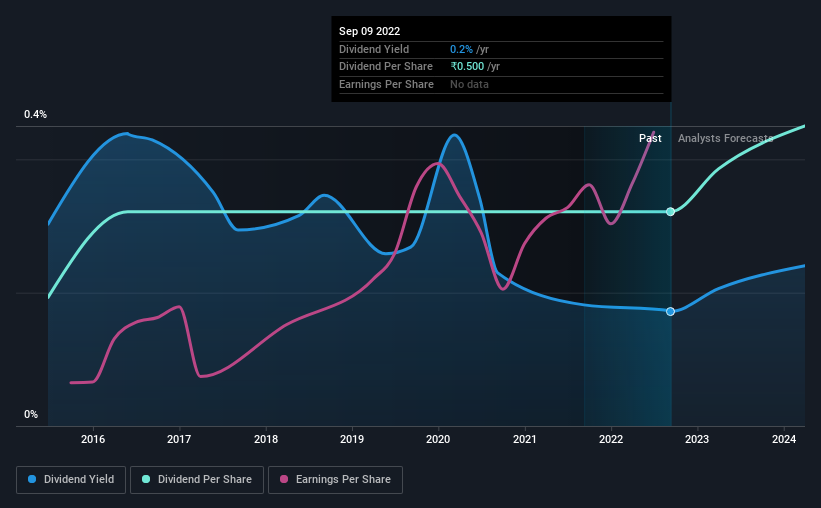Select the 2022 axis label
Screen dimensions: 821x508
coord(611,439)
